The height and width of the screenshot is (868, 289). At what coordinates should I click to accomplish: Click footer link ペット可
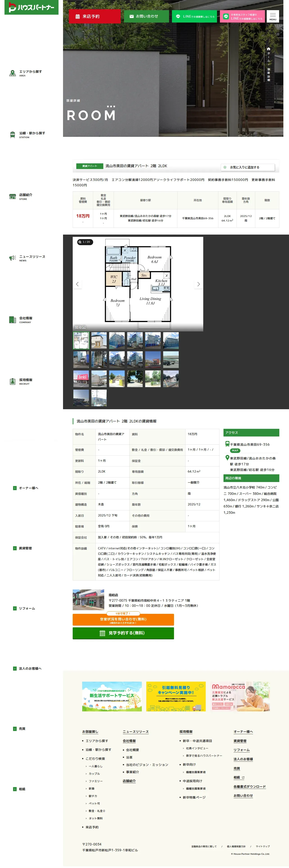(94, 803)
